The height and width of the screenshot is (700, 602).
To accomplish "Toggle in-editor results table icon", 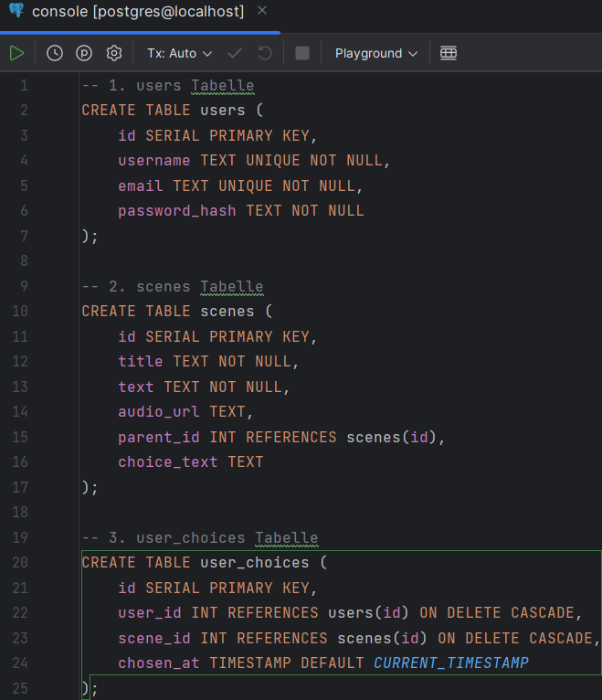I will [x=448, y=53].
